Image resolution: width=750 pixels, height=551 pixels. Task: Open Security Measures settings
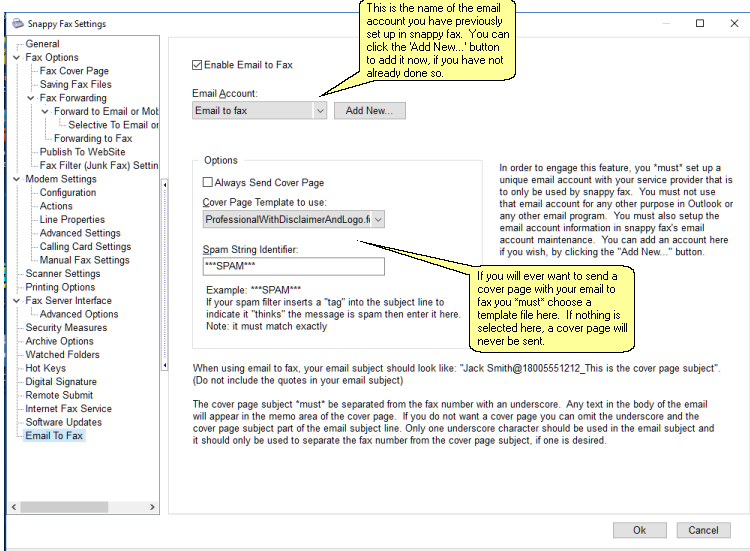[x=66, y=328]
